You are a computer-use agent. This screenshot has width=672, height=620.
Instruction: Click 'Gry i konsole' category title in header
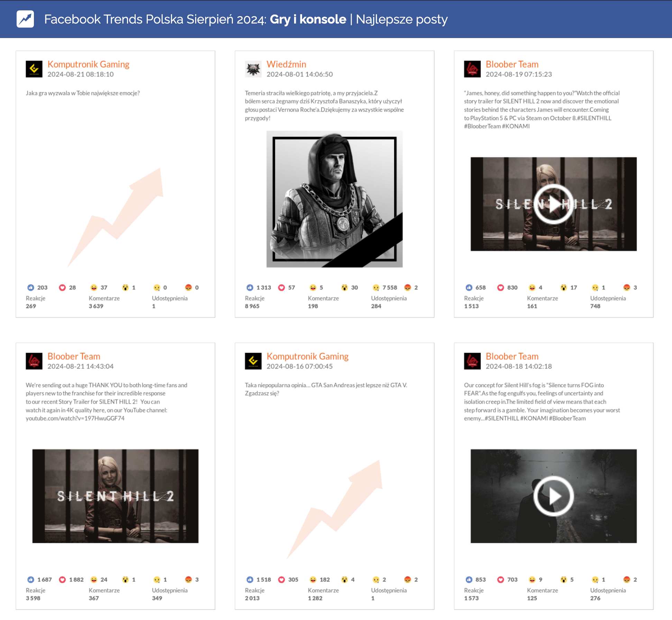(x=308, y=19)
